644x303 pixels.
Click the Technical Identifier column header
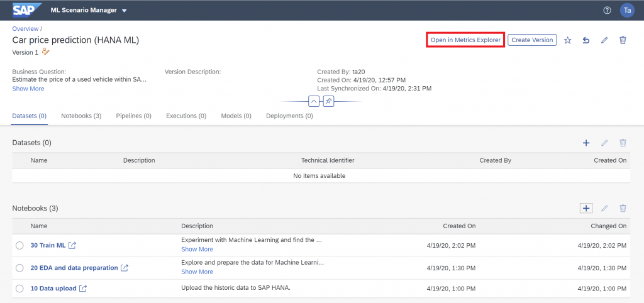point(328,160)
